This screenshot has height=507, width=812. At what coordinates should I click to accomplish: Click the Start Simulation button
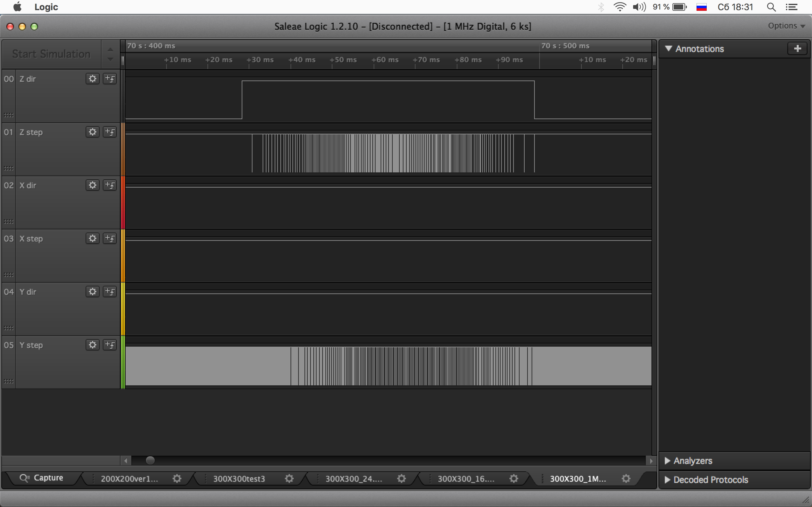tap(51, 54)
